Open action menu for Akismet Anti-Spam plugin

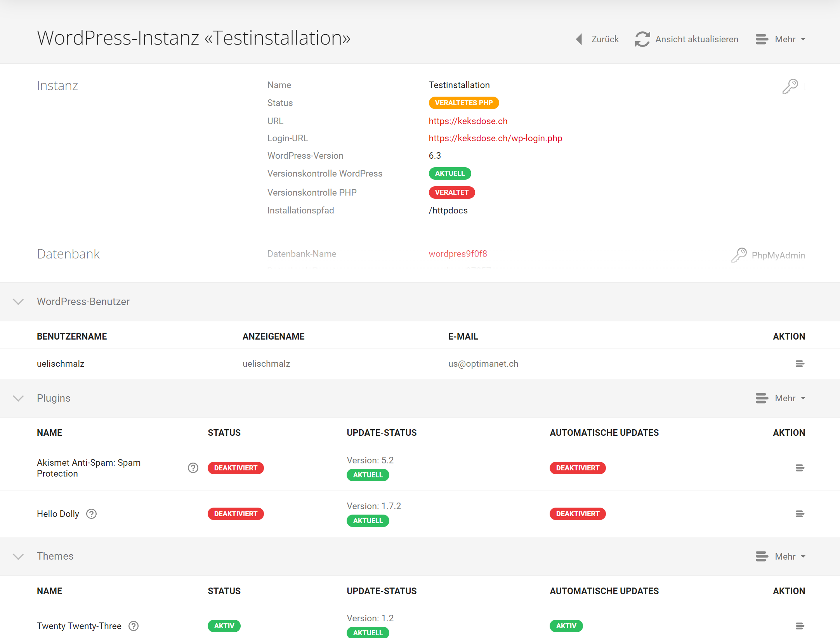tap(800, 468)
